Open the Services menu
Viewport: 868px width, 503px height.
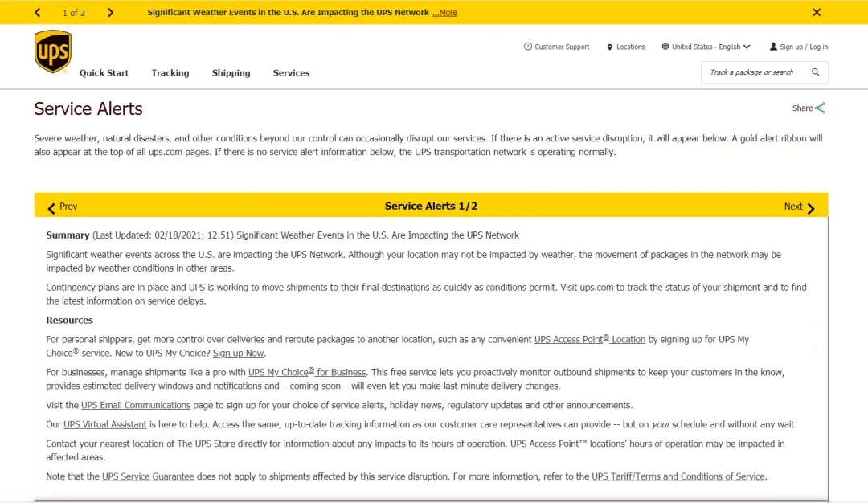[x=291, y=73]
